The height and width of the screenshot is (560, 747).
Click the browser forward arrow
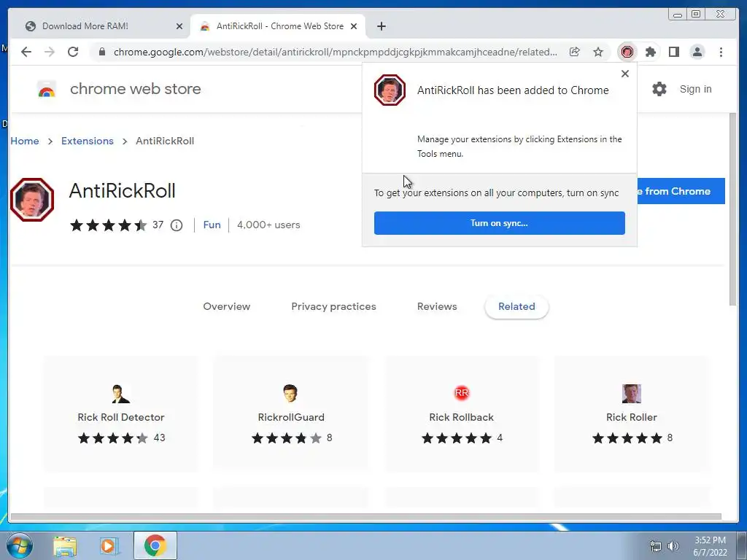click(x=50, y=52)
